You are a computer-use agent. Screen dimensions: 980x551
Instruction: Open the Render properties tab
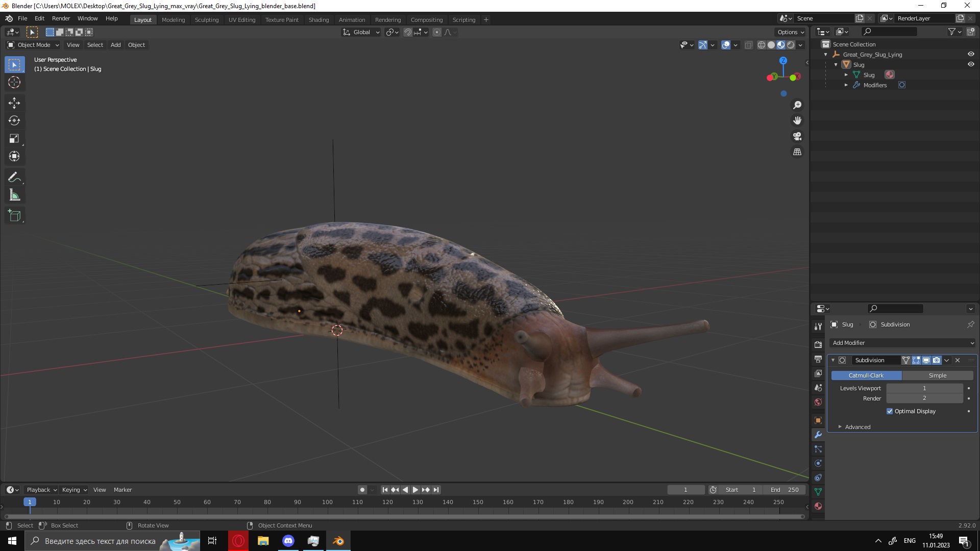click(818, 345)
